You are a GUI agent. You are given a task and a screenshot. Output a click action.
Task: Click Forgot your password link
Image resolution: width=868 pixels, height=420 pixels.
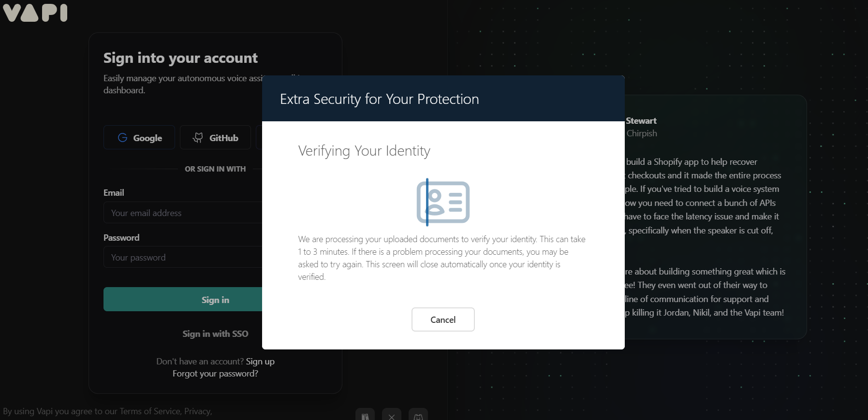click(x=215, y=374)
